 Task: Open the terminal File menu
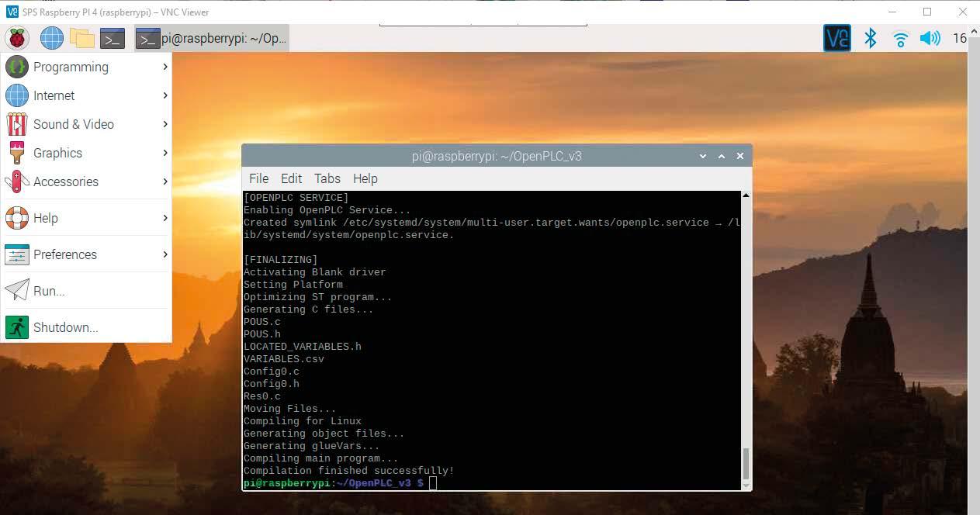(x=258, y=178)
